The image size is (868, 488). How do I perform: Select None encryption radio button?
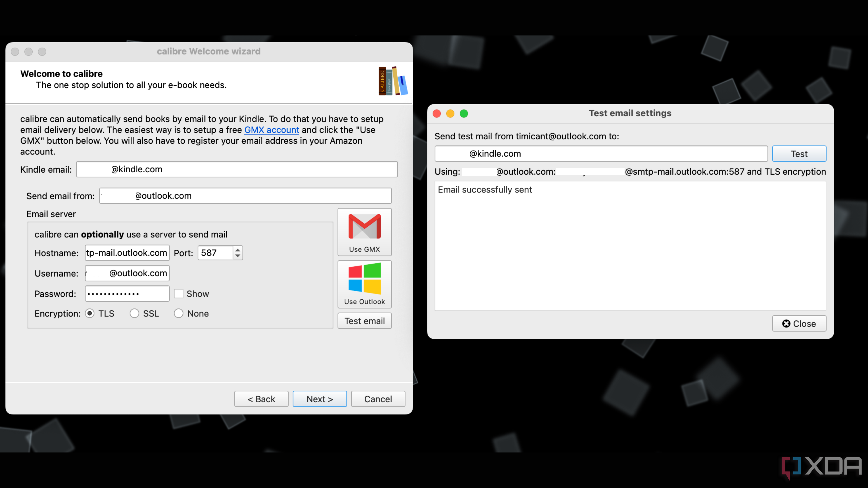179,314
